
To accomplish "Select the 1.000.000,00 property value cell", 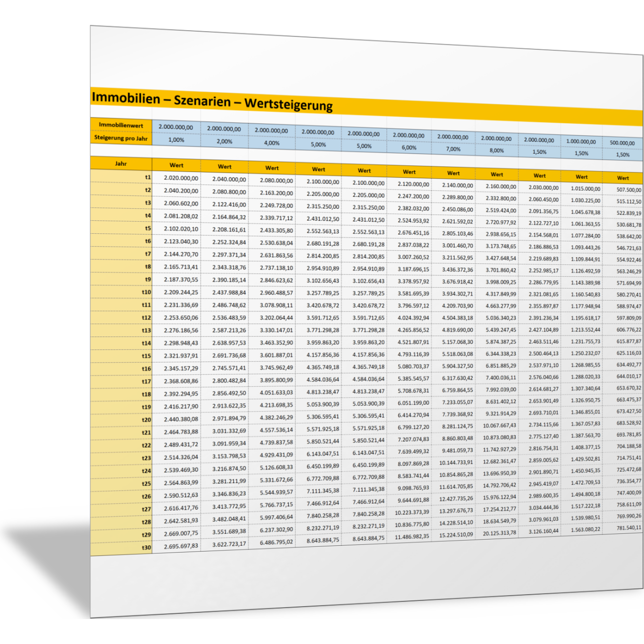I will pos(581,141).
